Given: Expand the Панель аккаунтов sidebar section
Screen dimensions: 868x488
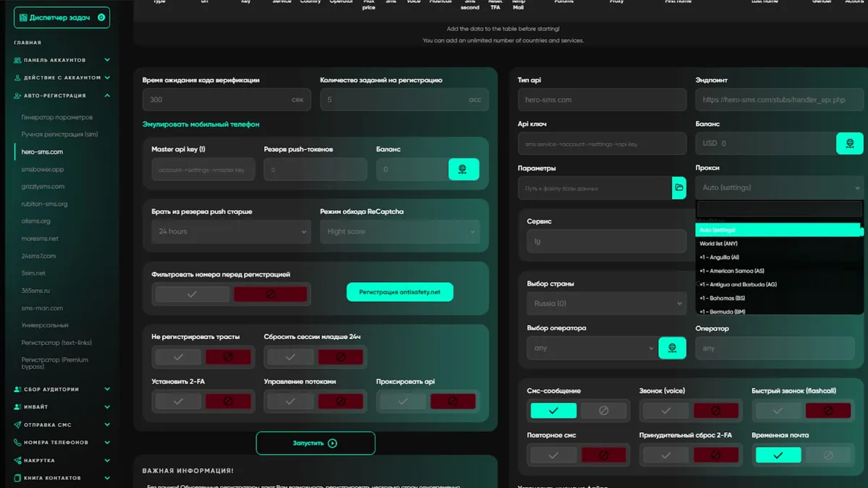Looking at the screenshot, I should click(x=106, y=60).
